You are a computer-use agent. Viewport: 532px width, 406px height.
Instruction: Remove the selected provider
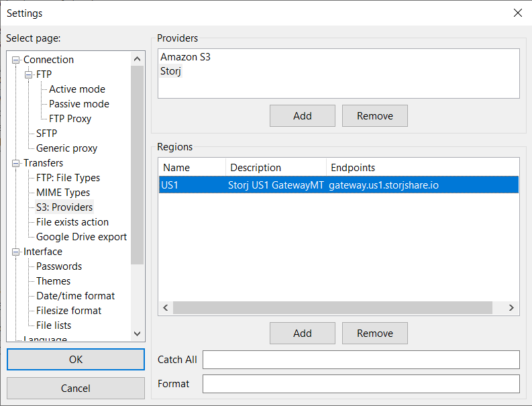[375, 115]
